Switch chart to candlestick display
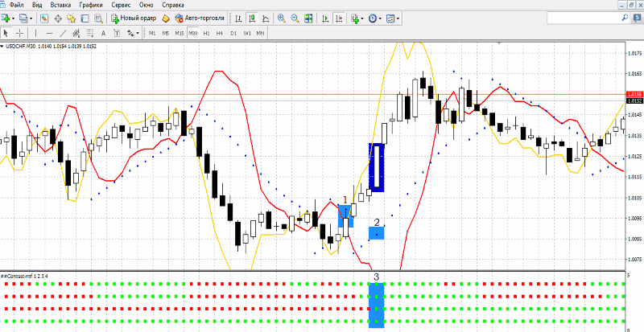This screenshot has height=332, width=644. coord(253,18)
